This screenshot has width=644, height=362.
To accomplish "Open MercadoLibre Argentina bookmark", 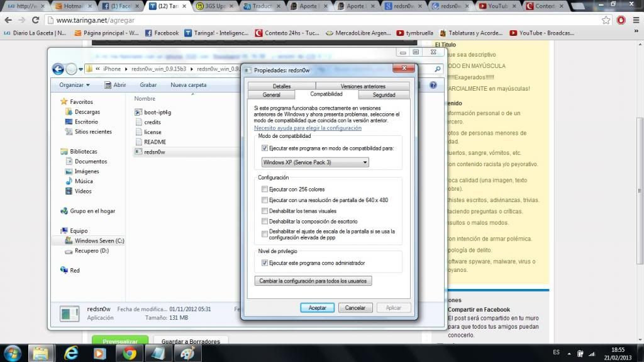I will (358, 33).
